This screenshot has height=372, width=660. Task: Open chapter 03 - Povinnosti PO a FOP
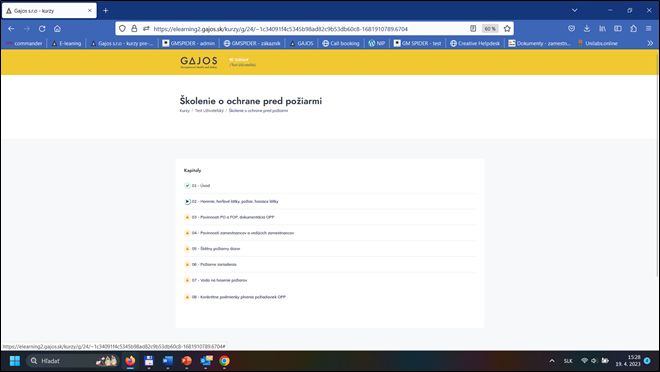(x=233, y=217)
